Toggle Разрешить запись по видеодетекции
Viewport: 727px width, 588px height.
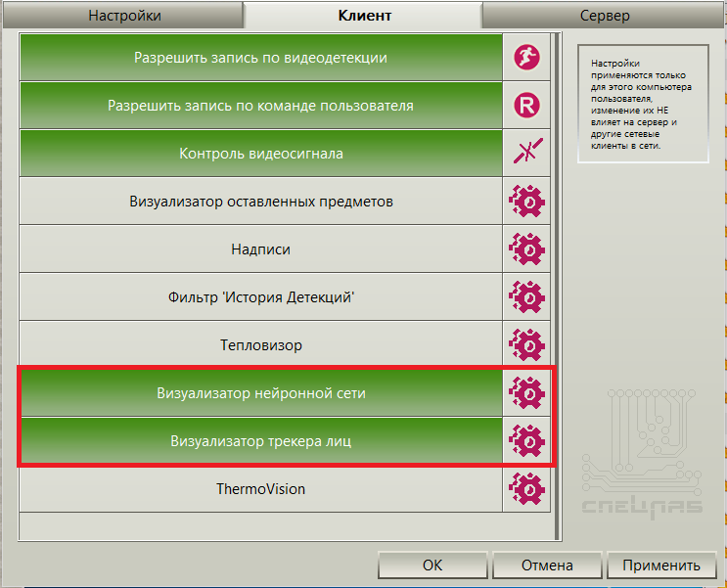pos(261,58)
